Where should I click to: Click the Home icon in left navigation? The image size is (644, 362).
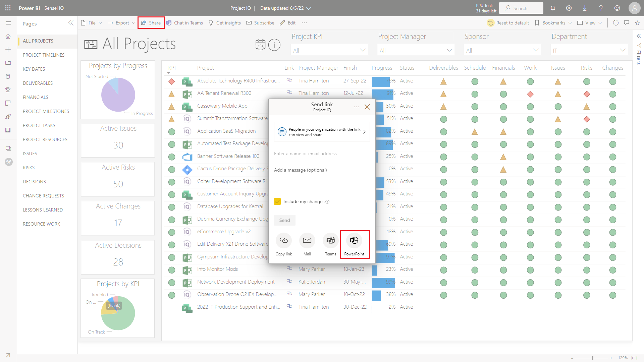click(8, 36)
